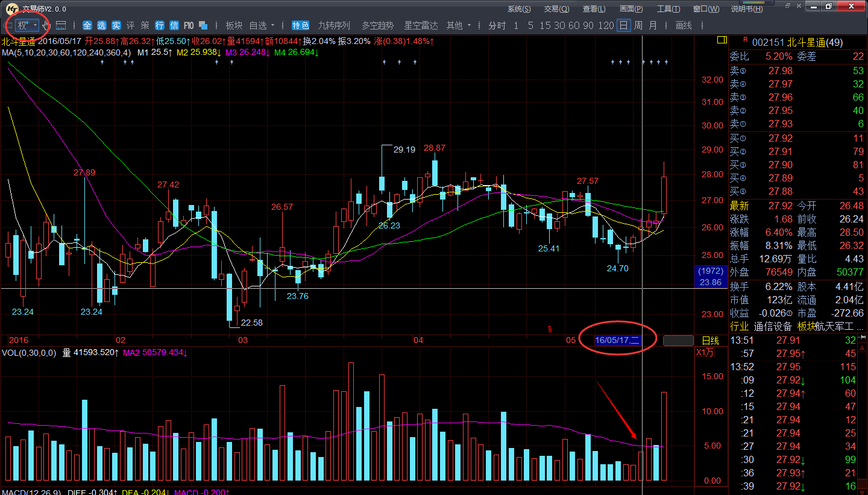
Task: Click the ruler measurement icon
Action: 61,25
